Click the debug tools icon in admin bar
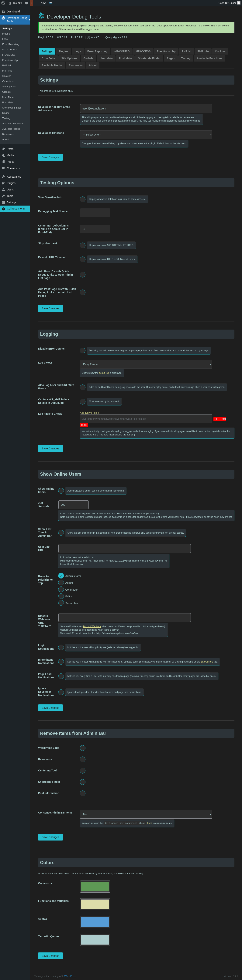Viewport: 242px width, 980px height. [x=51, y=3]
